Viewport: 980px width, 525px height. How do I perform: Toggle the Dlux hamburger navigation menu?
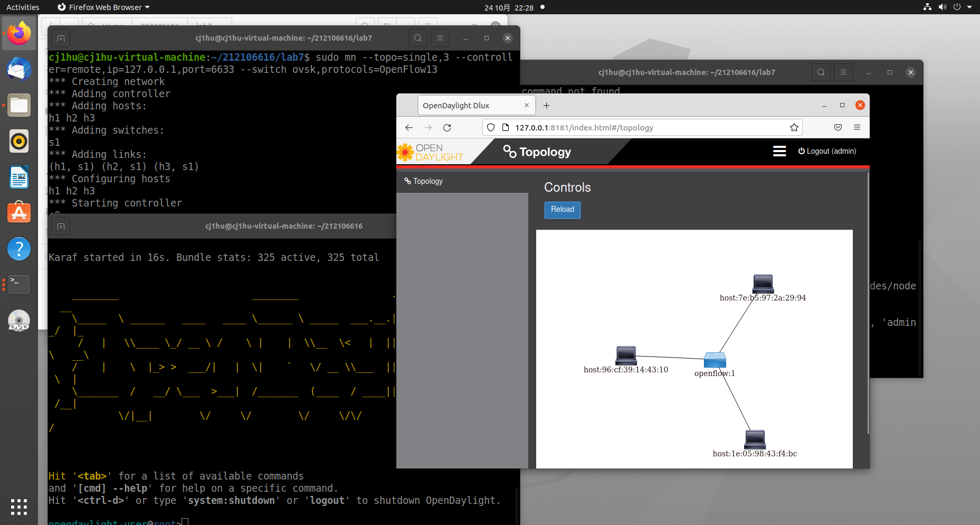coord(779,151)
